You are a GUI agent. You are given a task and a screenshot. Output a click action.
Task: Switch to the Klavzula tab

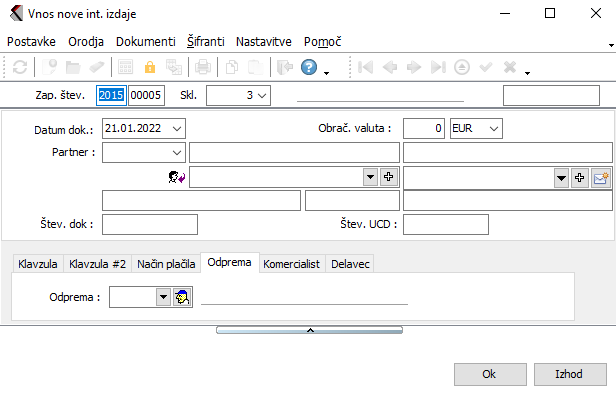[38, 264]
